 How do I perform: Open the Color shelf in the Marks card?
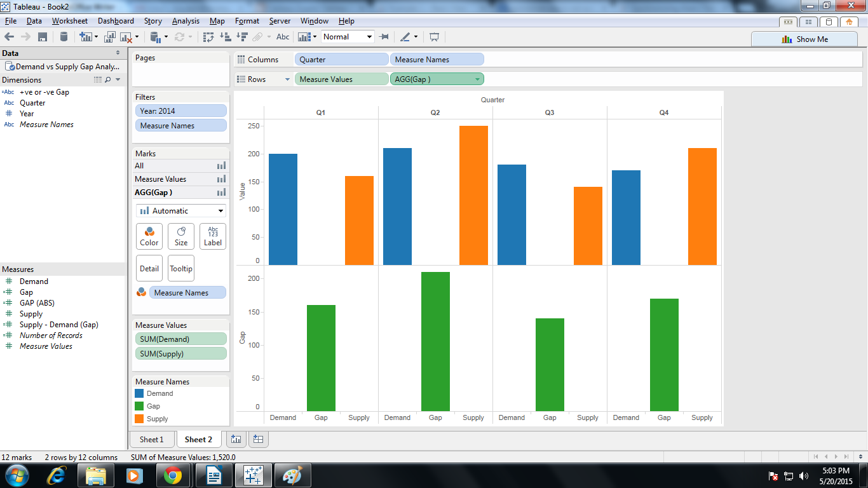tap(149, 236)
